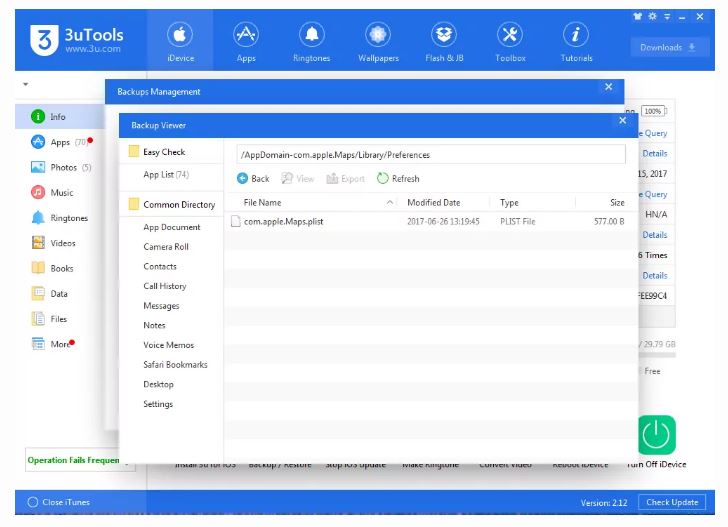Screen dimensions: 728x527
Task: Click the Back arrow button
Action: [x=253, y=178]
